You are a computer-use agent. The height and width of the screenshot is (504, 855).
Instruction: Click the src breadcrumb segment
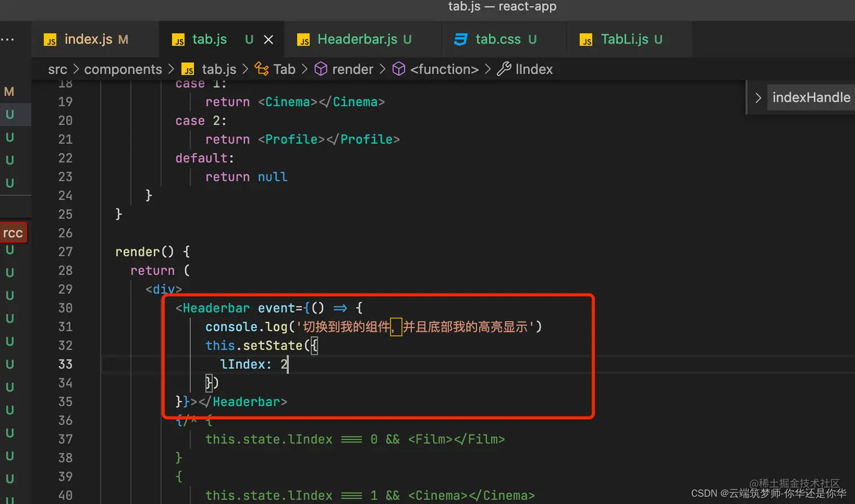click(x=58, y=69)
